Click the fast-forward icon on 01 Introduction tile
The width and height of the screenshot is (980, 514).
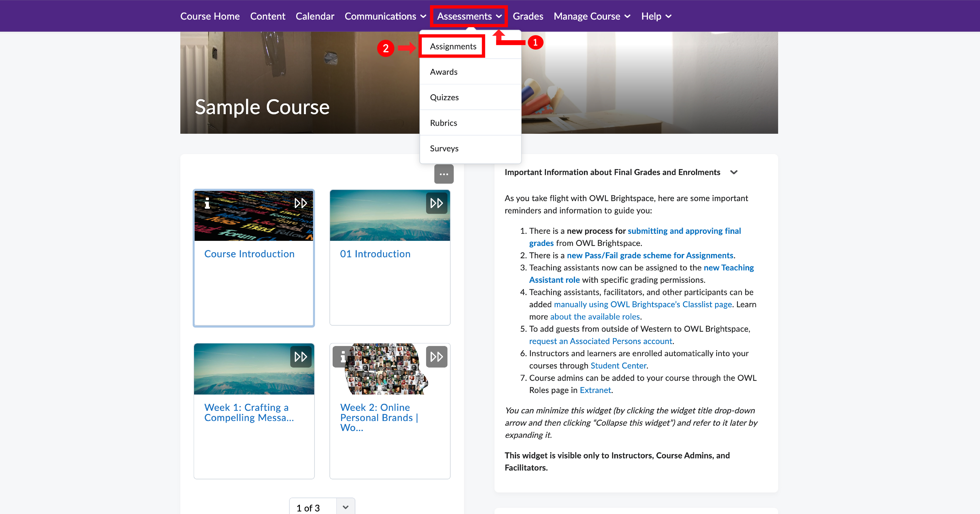point(436,203)
